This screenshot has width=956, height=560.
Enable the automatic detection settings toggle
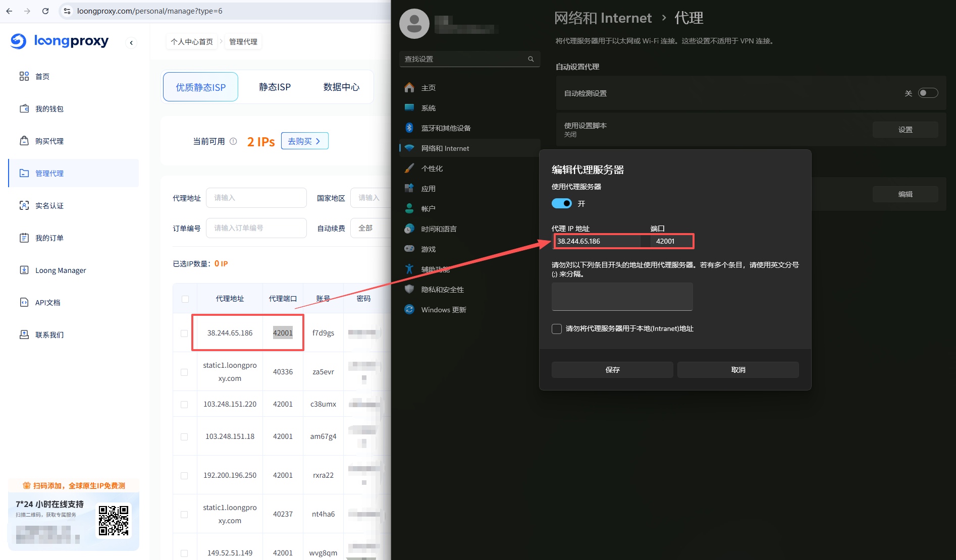pyautogui.click(x=927, y=93)
